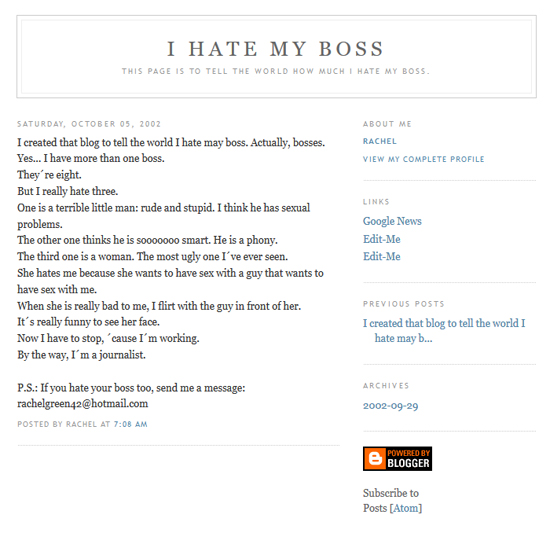The height and width of the screenshot is (555, 550).
Task: Click the orange Blogger B logo
Action: [375, 458]
